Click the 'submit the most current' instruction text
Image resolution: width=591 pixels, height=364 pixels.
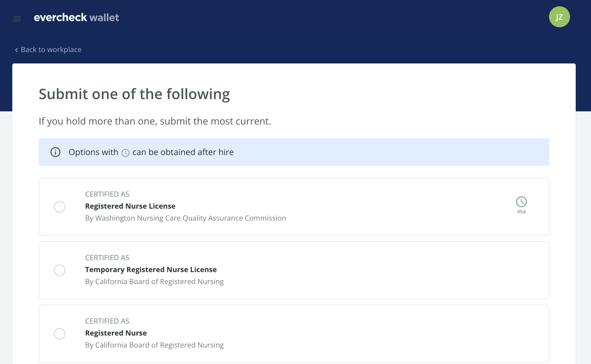pos(215,121)
